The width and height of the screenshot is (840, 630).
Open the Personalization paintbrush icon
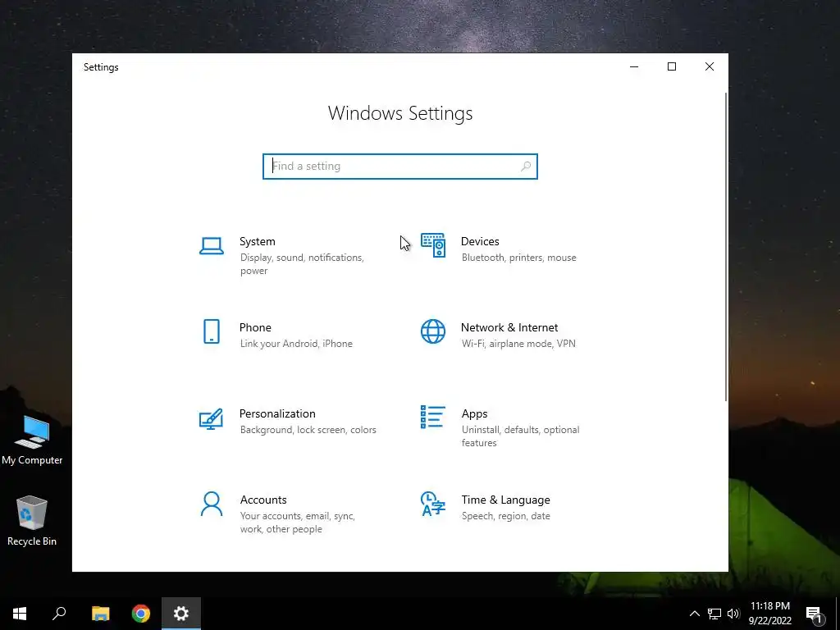pyautogui.click(x=211, y=419)
